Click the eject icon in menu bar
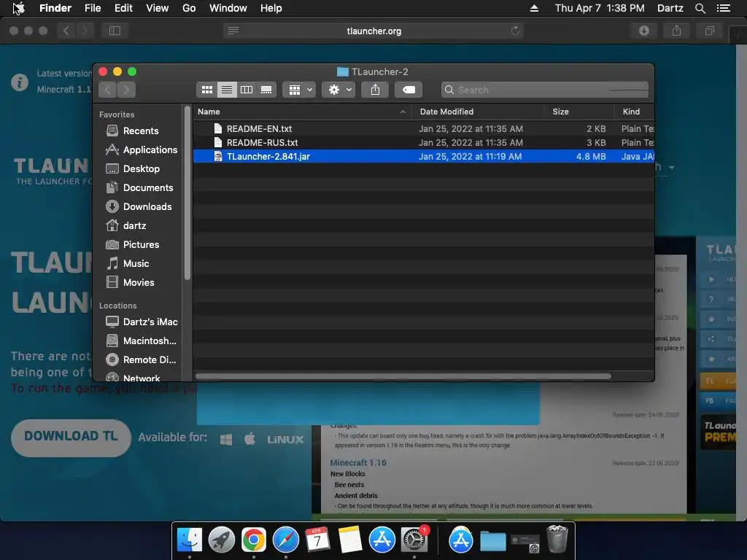 [534, 8]
